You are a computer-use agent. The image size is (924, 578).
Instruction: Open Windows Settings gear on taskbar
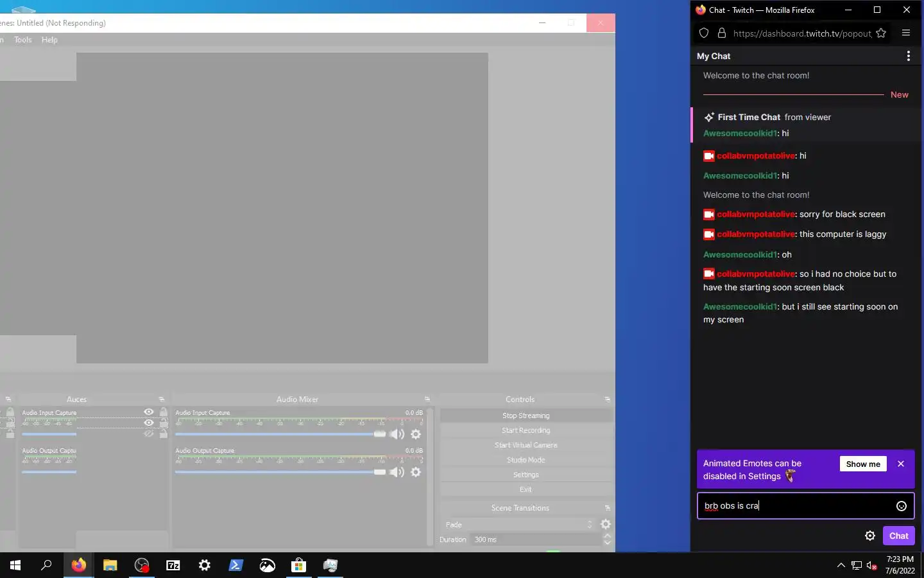point(205,565)
